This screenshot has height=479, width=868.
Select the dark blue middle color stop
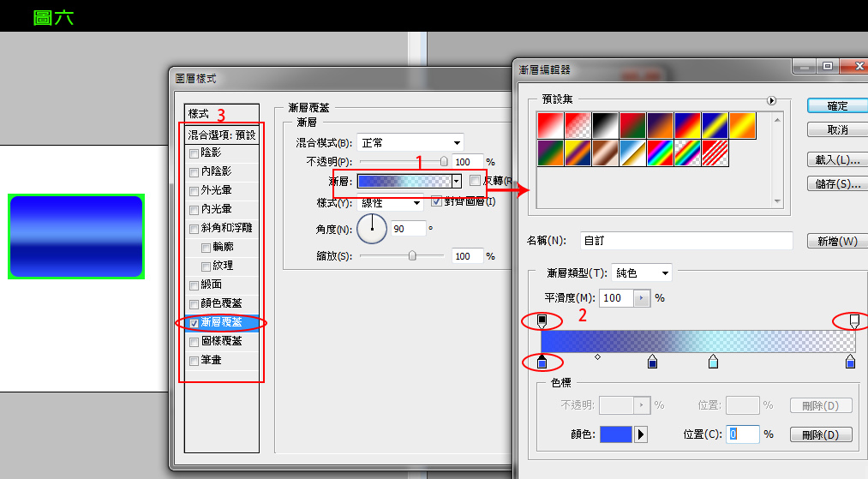653,362
